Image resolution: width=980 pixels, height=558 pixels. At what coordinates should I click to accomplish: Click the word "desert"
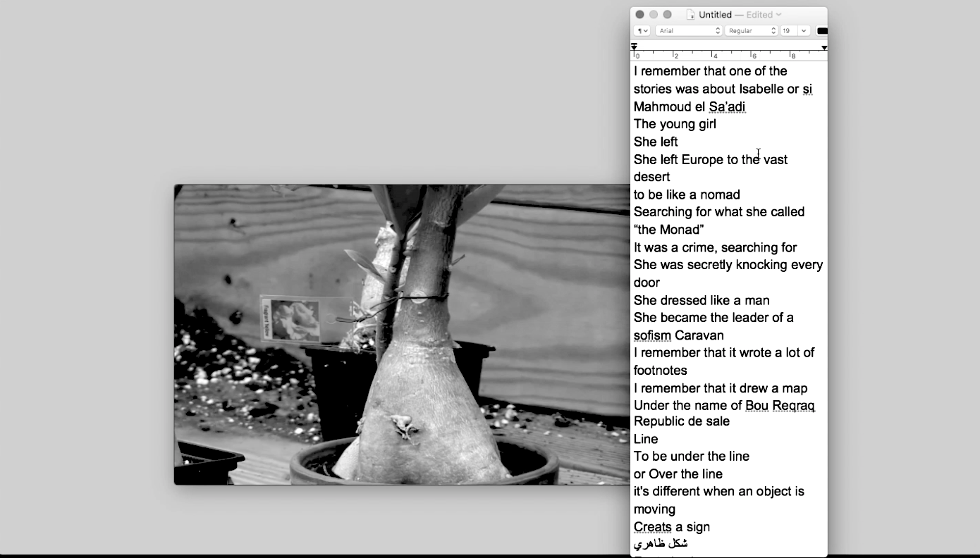(x=652, y=177)
